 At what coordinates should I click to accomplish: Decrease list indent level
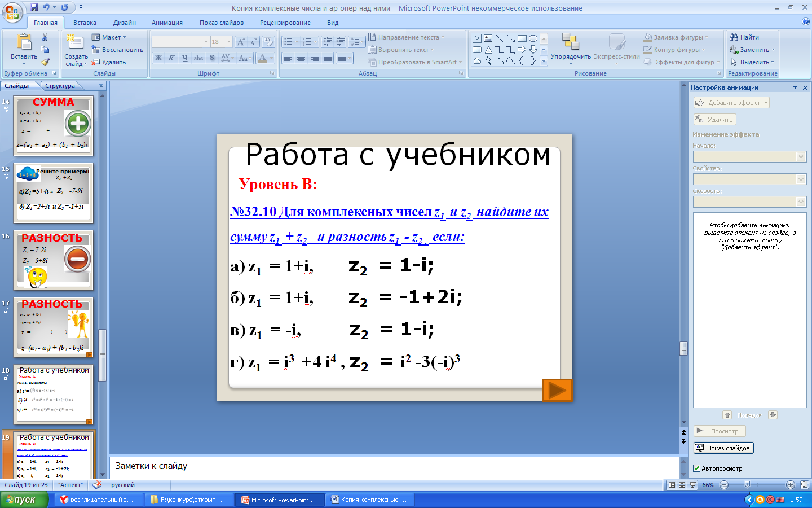click(328, 42)
